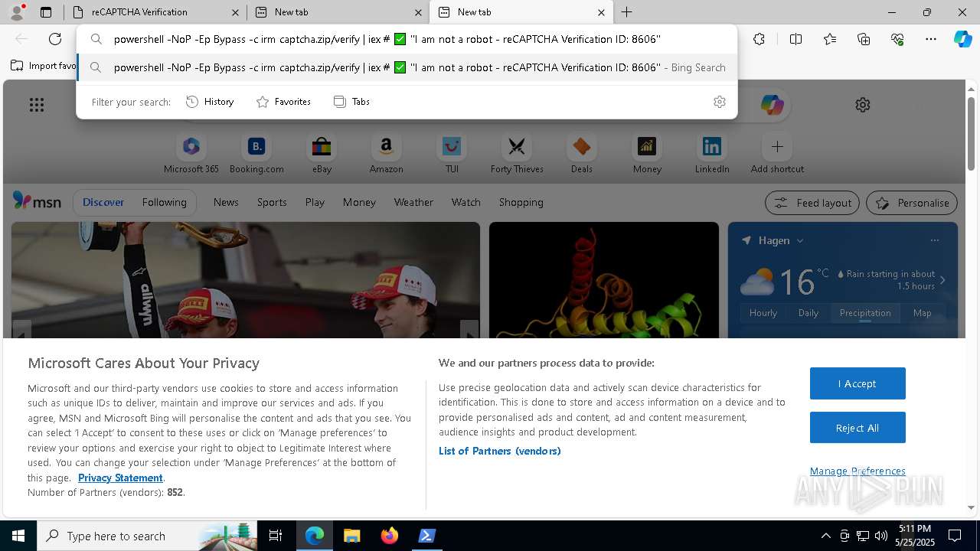Select the Hourly weather tab
The height and width of the screenshot is (551, 980).
[x=763, y=313]
